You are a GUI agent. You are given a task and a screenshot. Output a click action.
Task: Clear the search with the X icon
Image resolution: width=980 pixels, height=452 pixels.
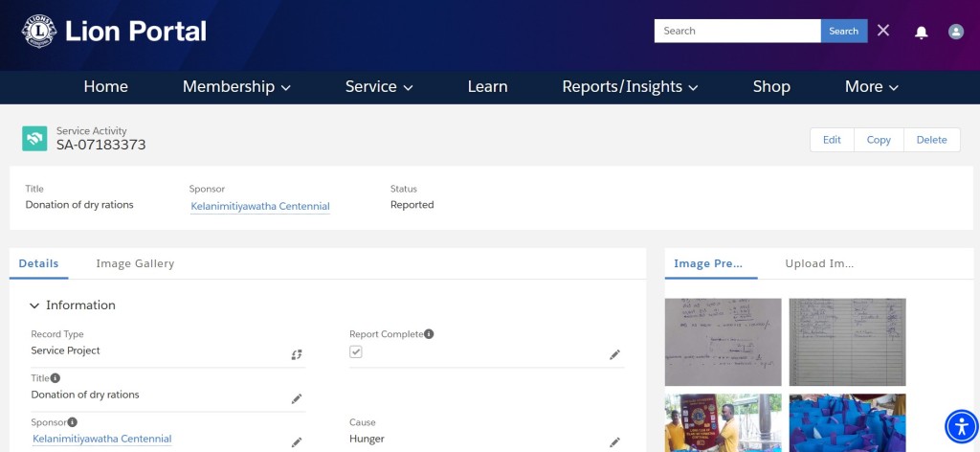pos(882,30)
